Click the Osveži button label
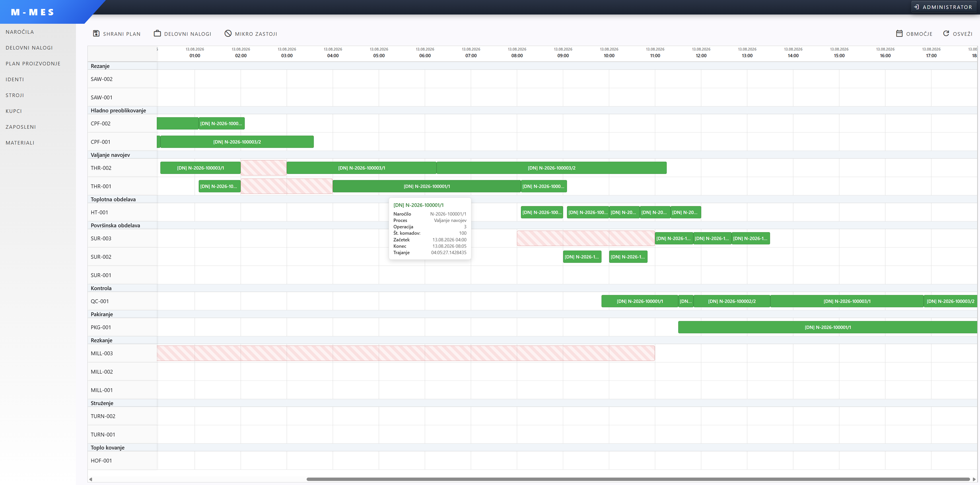This screenshot has width=980, height=485. 962,34
